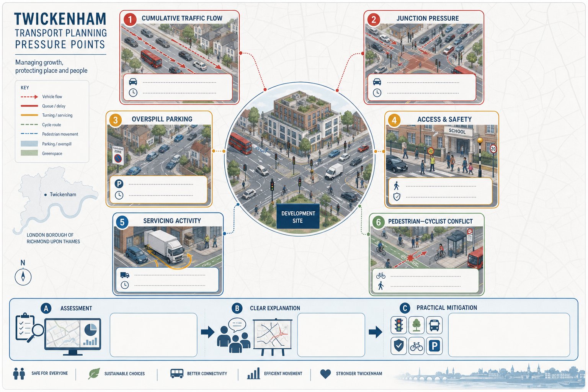Click the clock icon in Junction Pressure card
Image resolution: width=588 pixels, height=392 pixels.
[377, 93]
